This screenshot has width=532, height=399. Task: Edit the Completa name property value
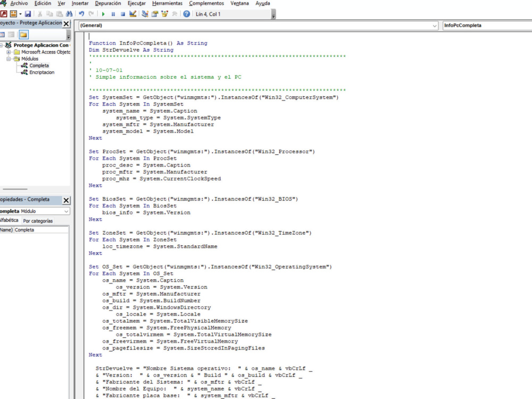(41, 230)
